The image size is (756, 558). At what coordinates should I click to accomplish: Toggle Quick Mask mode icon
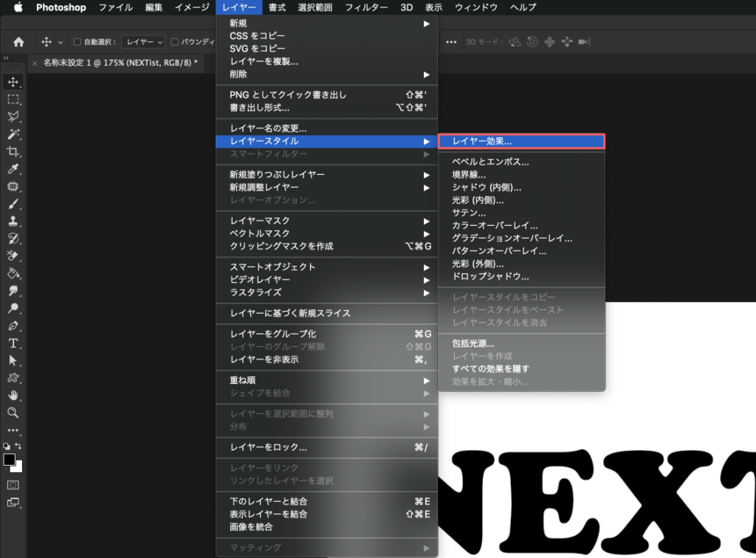[x=13, y=485]
